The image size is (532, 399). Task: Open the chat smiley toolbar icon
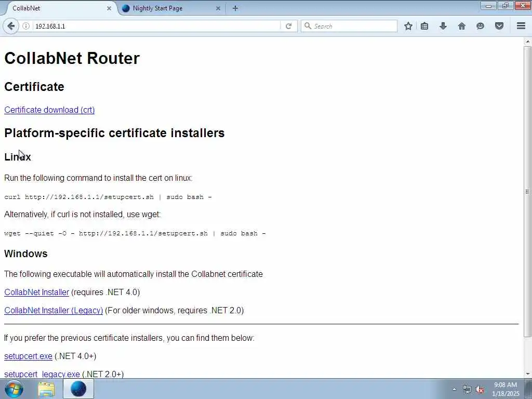pyautogui.click(x=480, y=26)
